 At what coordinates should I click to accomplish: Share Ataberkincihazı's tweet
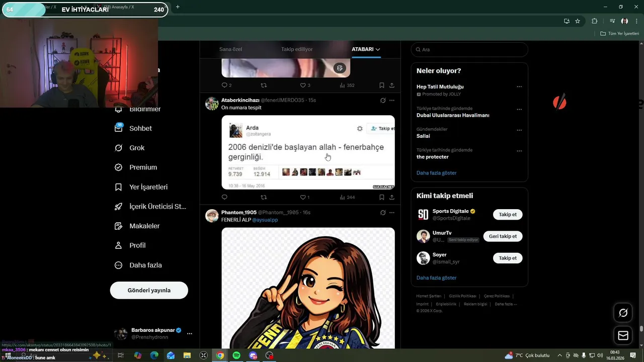[x=392, y=197]
